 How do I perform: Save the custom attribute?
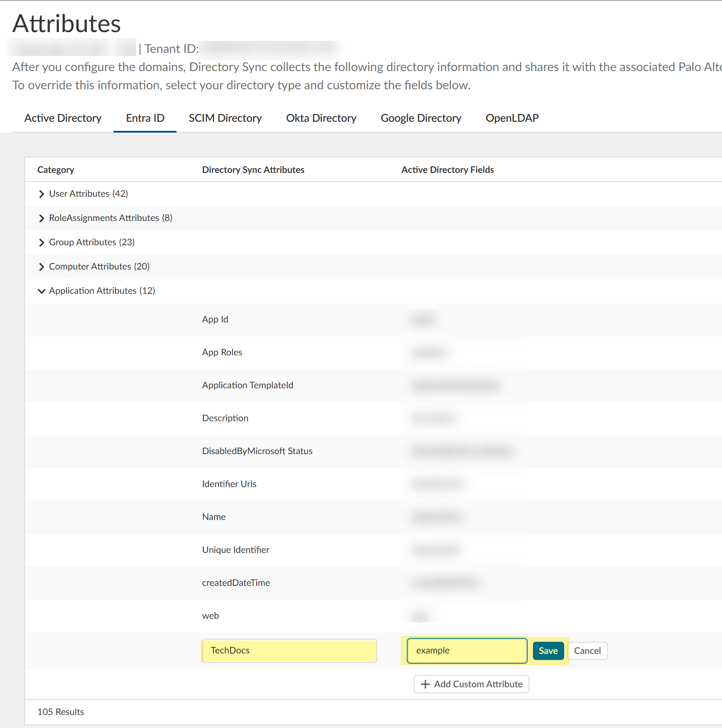coord(548,651)
